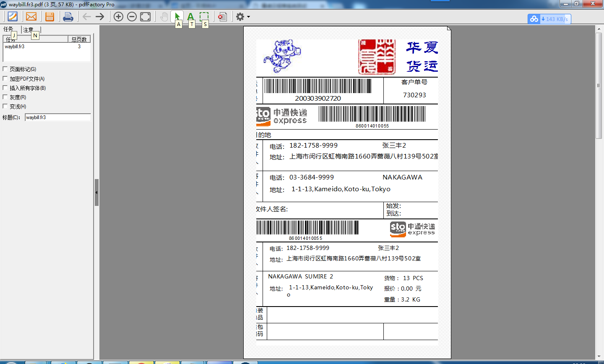Screen dimensions: 604x364
Task: Open the gear settings dropdown
Action: [243, 17]
